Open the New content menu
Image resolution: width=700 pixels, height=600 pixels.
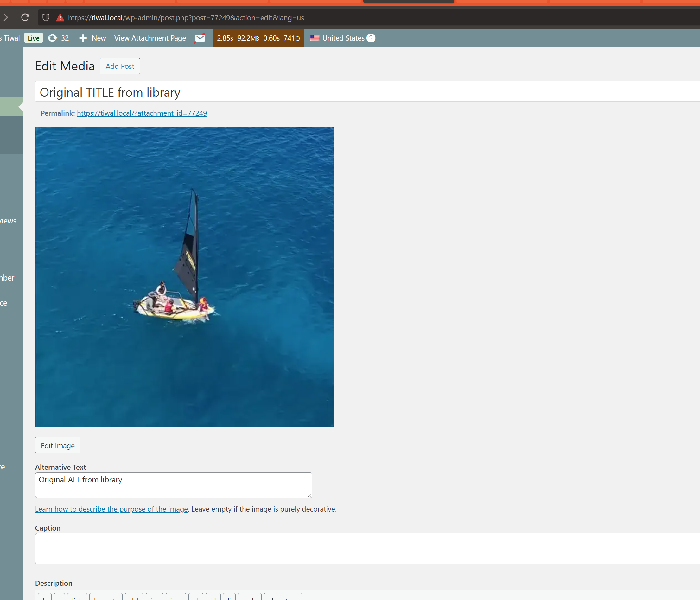point(92,38)
